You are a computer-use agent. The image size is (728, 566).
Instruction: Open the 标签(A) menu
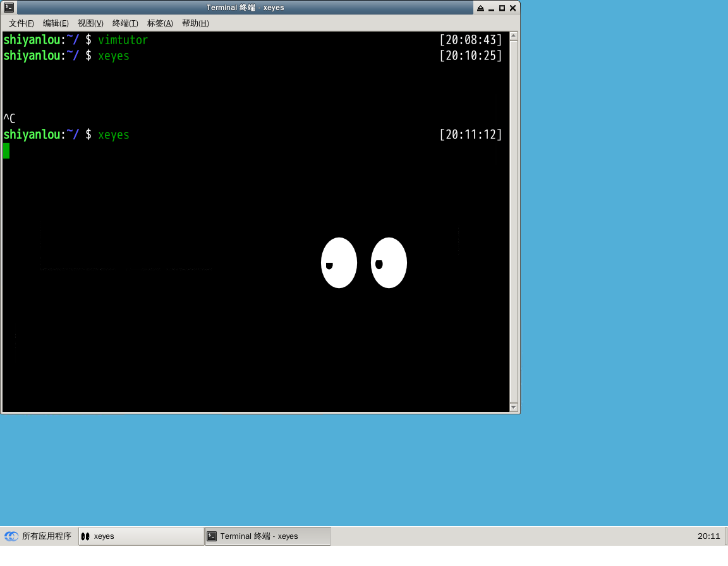click(x=160, y=23)
